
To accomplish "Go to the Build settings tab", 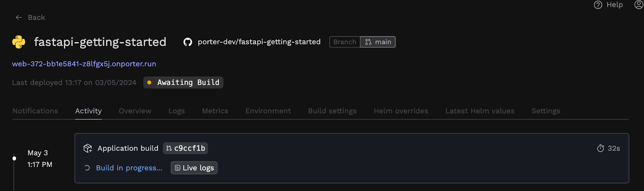I will pos(332,111).
